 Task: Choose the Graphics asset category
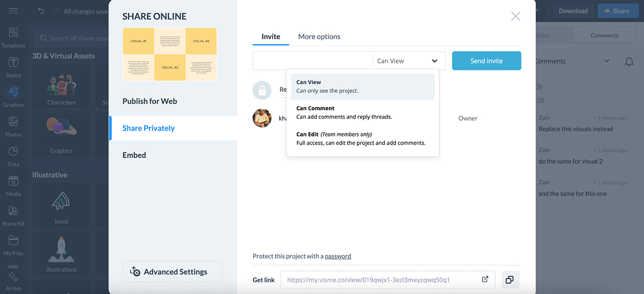pyautogui.click(x=61, y=135)
